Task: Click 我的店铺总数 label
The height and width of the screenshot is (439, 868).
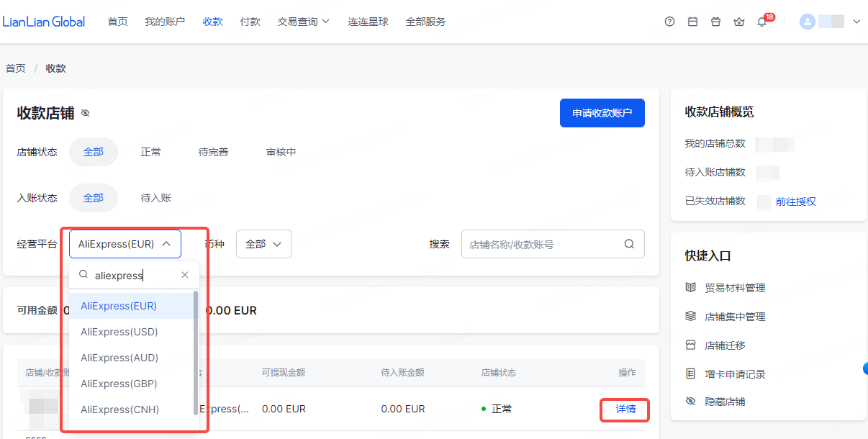Action: coord(715,143)
